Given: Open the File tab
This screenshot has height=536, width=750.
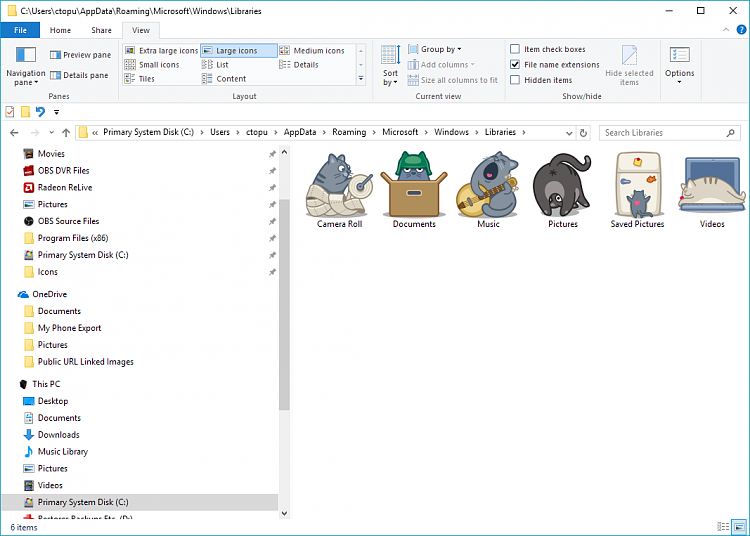Looking at the screenshot, I should tap(20, 30).
